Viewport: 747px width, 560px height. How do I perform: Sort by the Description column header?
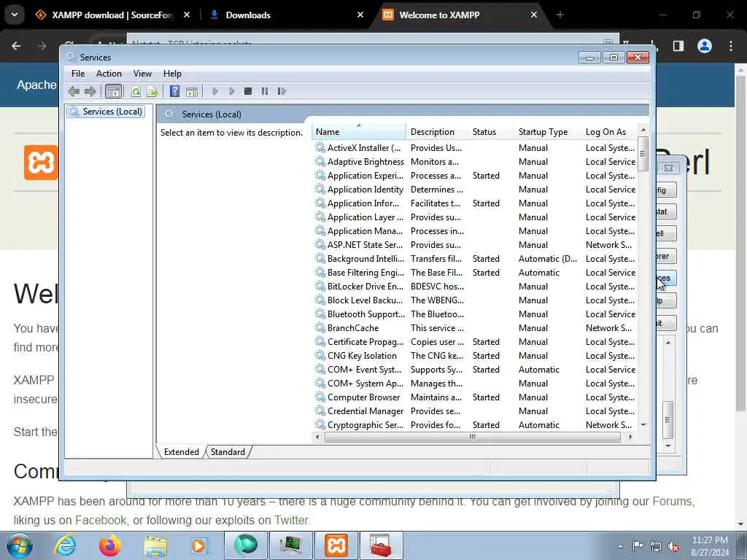tap(437, 132)
